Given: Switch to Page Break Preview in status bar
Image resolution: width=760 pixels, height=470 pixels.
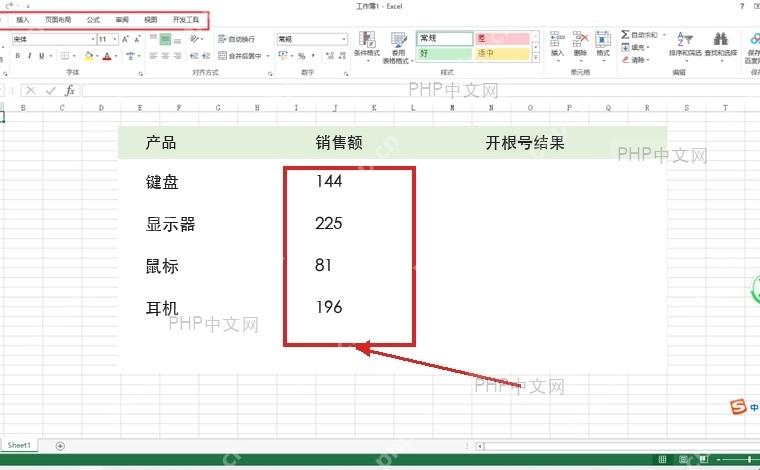Looking at the screenshot, I should (x=703, y=459).
